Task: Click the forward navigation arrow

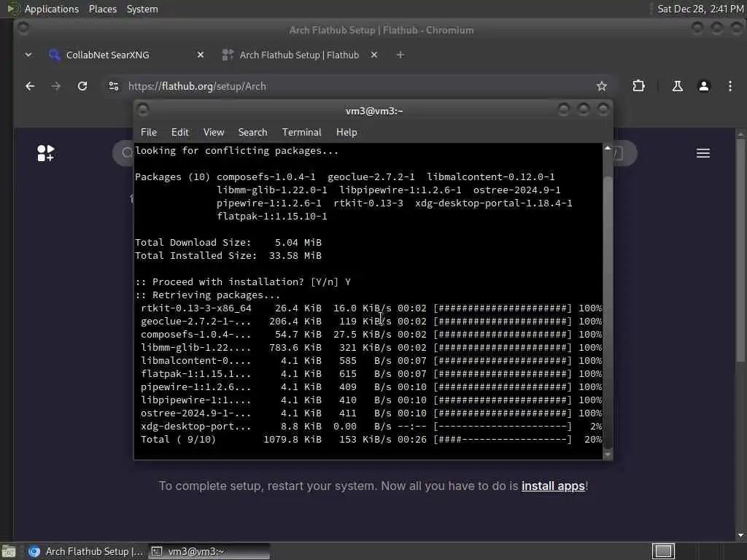Action: (55, 86)
